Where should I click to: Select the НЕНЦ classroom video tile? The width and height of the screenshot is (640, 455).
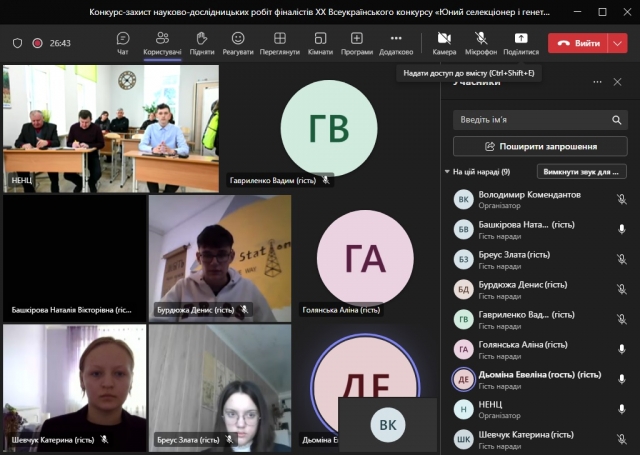110,128
